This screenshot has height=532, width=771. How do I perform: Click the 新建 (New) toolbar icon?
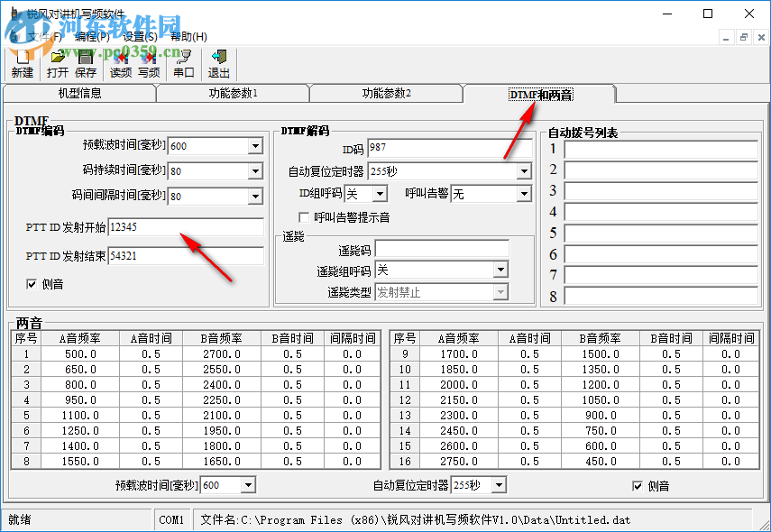[21, 63]
